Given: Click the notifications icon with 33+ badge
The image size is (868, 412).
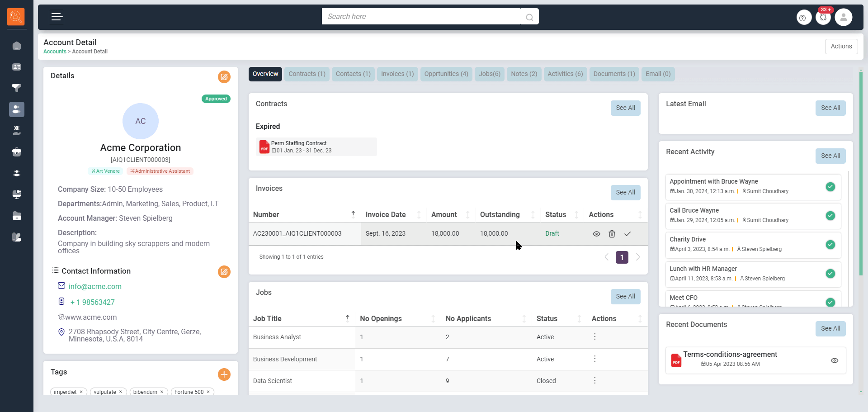Looking at the screenshot, I should pos(823,18).
